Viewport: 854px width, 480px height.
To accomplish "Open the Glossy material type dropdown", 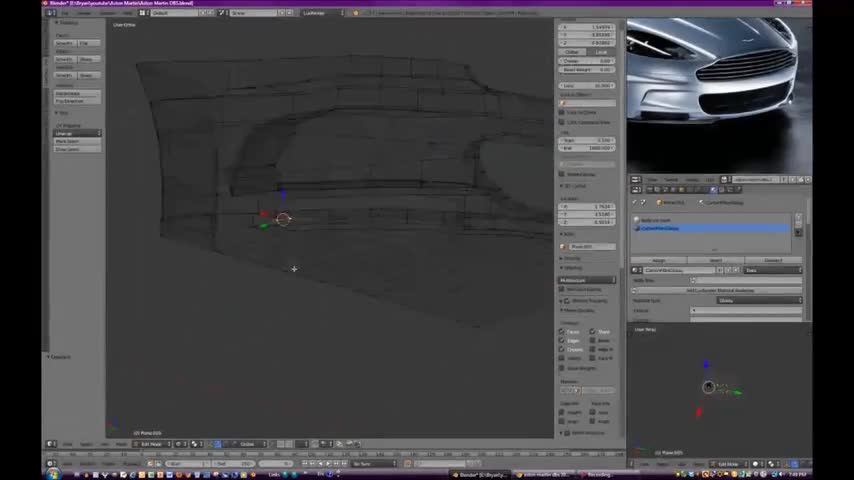I will (x=759, y=300).
